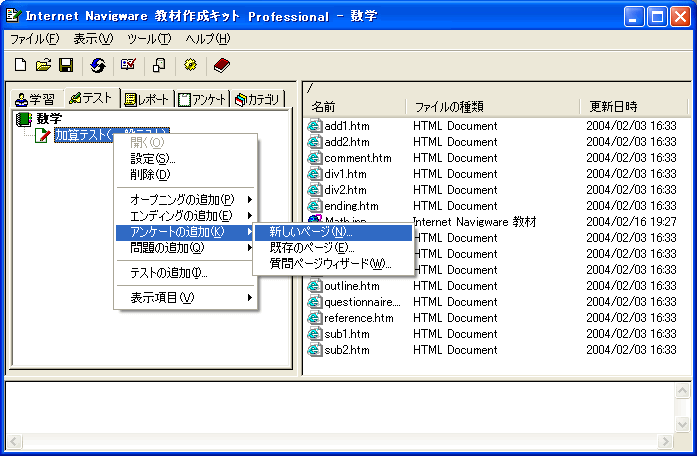
Task: Select the 加算テスト tree item
Action: point(112,134)
